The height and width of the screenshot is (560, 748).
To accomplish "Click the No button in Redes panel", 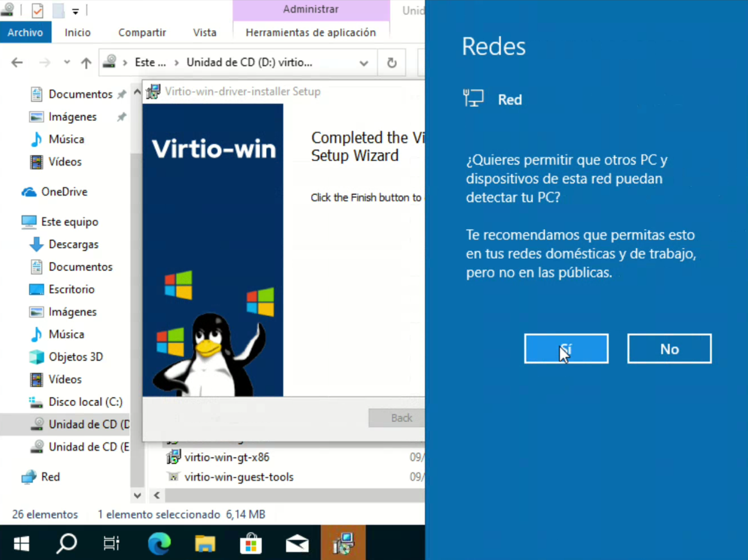I will point(669,349).
